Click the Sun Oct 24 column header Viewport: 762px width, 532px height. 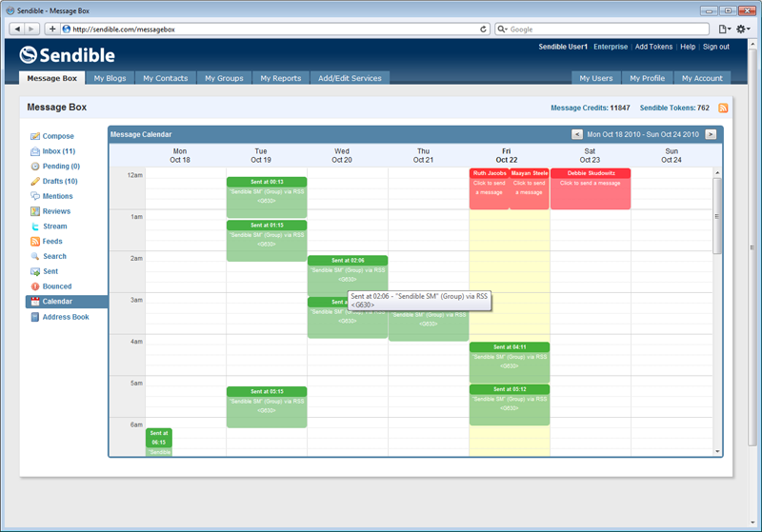click(x=672, y=155)
